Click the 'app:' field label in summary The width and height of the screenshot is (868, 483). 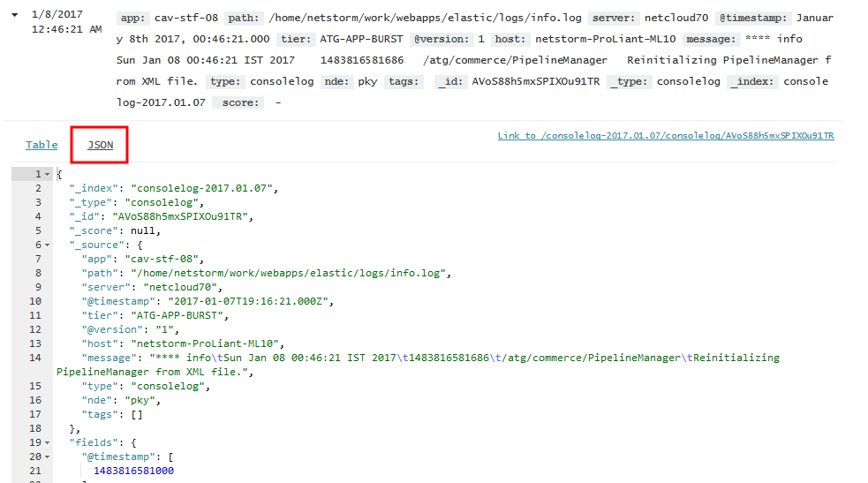[132, 18]
